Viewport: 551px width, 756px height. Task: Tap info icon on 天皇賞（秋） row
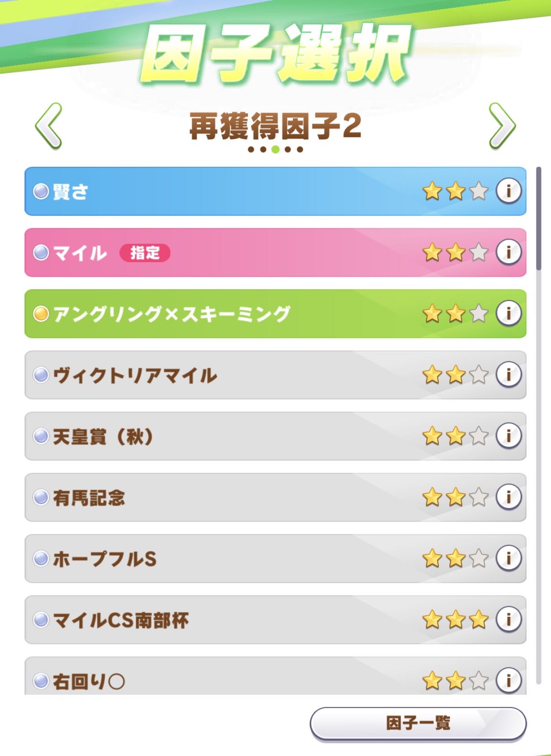tap(509, 436)
